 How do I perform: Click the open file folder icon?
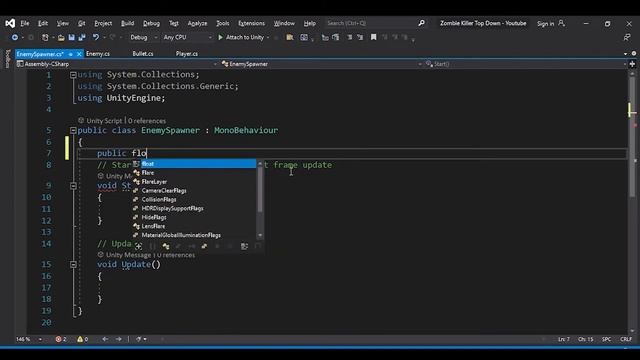[x=61, y=38]
